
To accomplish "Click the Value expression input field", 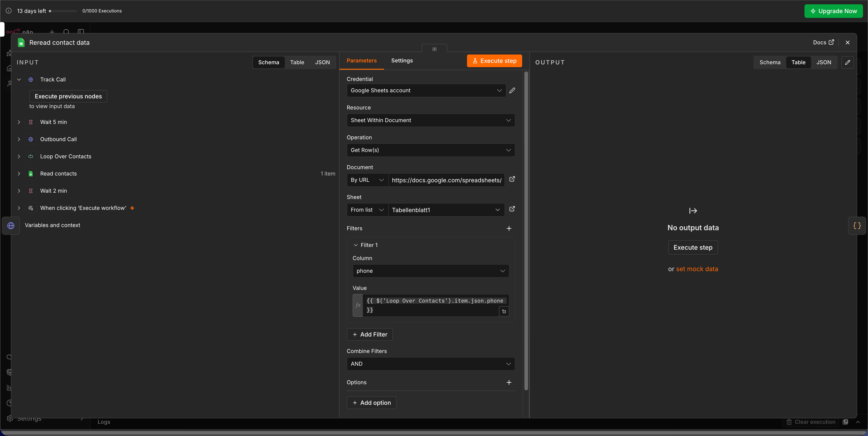I will pos(436,305).
